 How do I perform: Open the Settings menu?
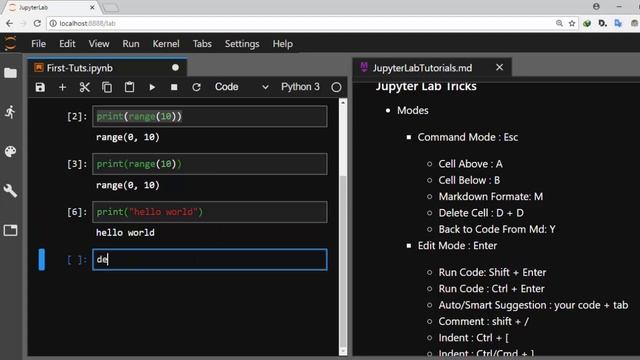point(242,44)
